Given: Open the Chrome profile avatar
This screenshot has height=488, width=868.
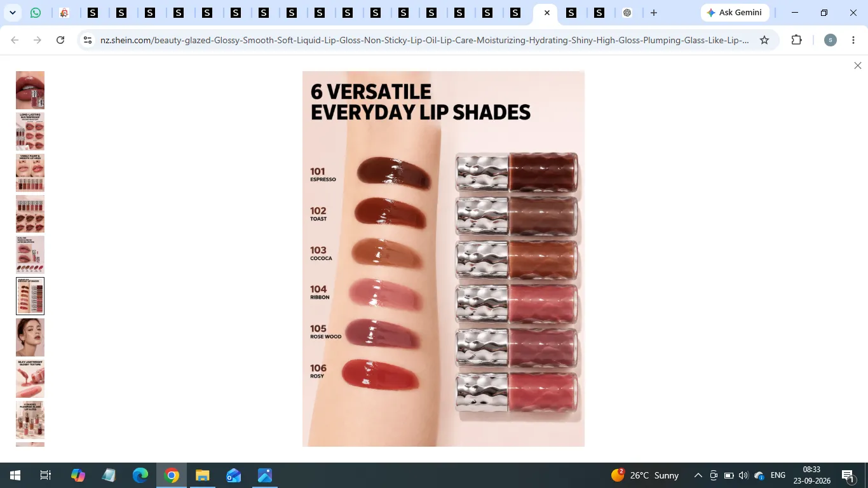Looking at the screenshot, I should [830, 40].
